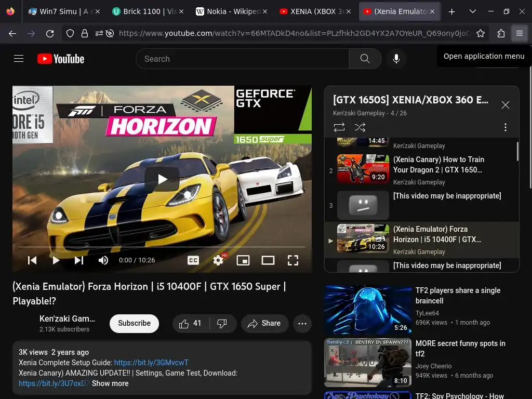Click the URL address bar
Viewport: 532px width, 399px height.
coord(294,33)
